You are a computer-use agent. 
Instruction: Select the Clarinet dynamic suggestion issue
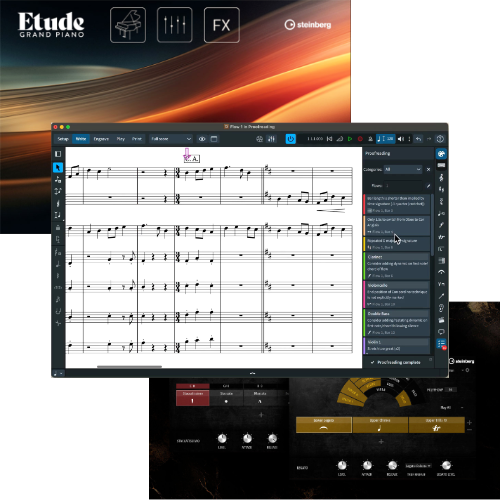(x=396, y=266)
